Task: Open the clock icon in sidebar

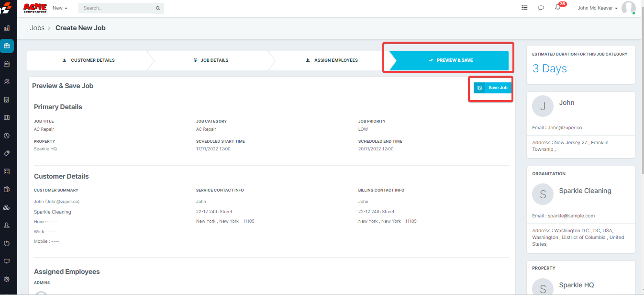Action: [7, 136]
